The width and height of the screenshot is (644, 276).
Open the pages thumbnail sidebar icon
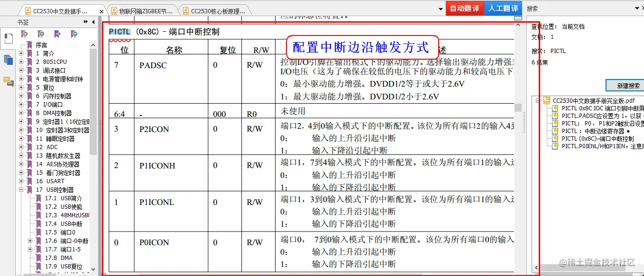pos(8,60)
